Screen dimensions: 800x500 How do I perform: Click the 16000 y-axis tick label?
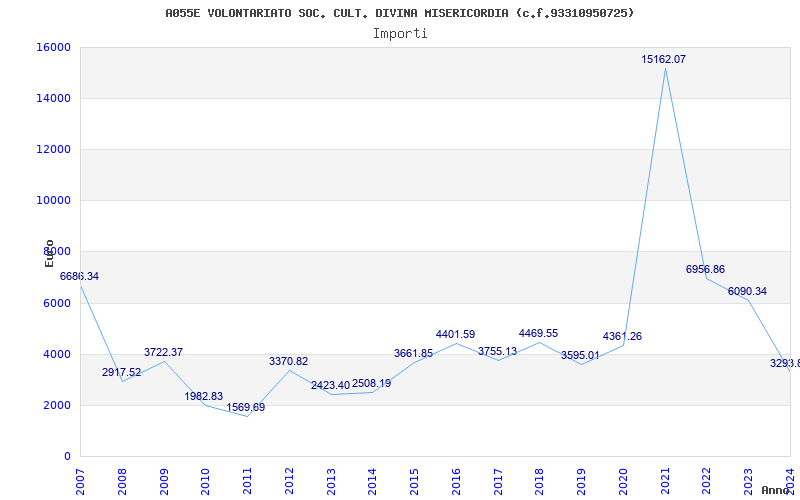[53, 47]
